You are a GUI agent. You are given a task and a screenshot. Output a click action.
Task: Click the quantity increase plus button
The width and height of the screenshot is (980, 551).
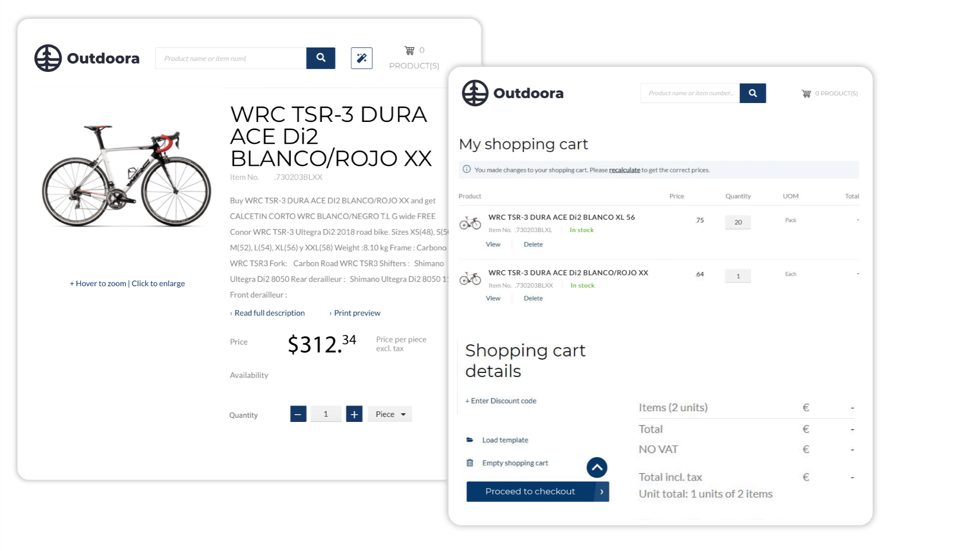coord(354,414)
